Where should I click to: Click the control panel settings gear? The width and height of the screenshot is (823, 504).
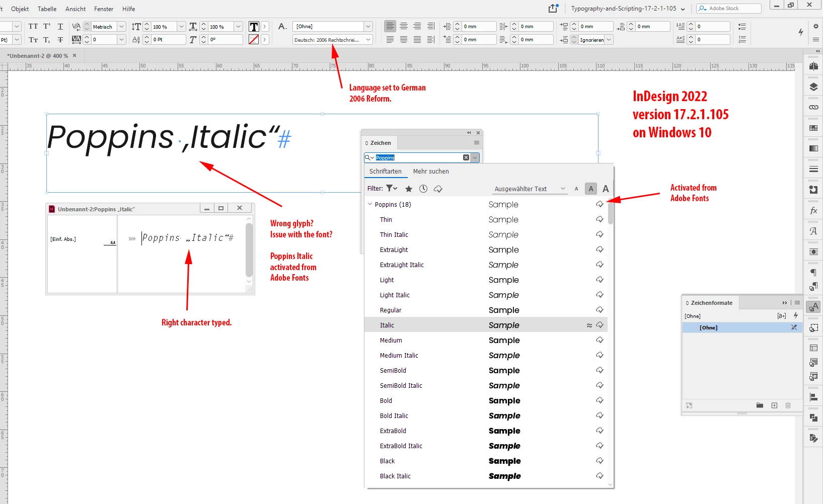click(815, 26)
